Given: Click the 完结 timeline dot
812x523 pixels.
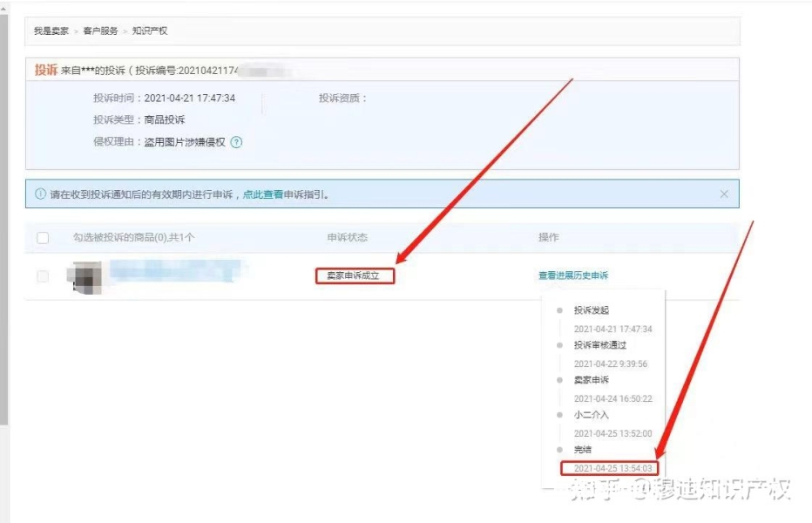Looking at the screenshot, I should click(x=559, y=449).
